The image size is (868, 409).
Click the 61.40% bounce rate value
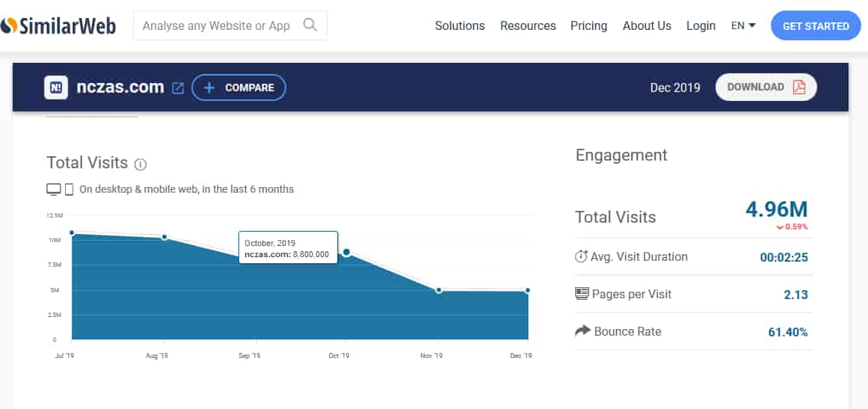point(788,332)
